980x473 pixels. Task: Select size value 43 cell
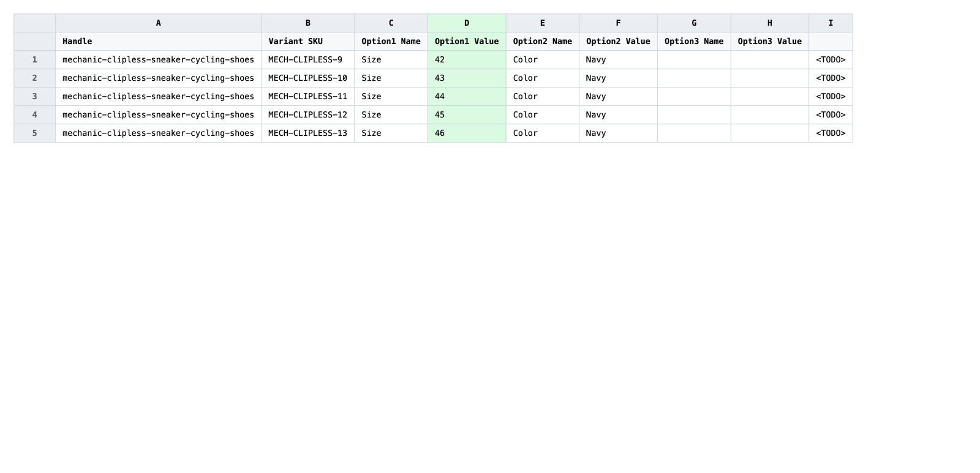467,78
